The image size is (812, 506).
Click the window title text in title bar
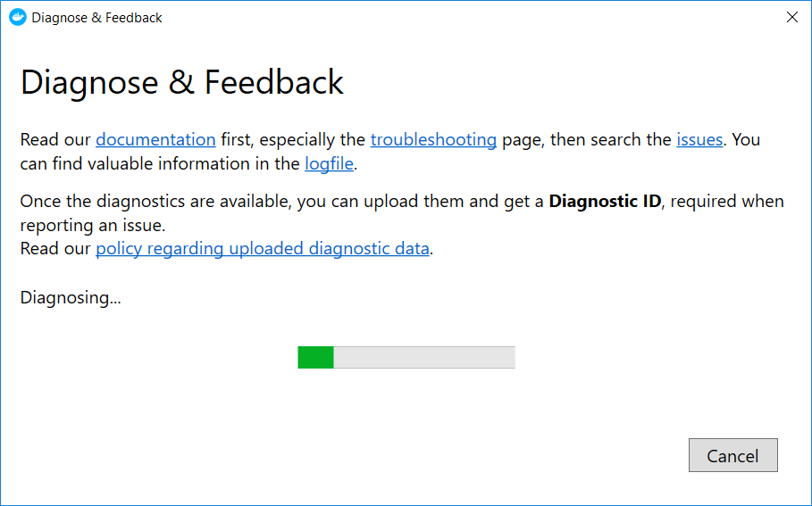point(96,17)
